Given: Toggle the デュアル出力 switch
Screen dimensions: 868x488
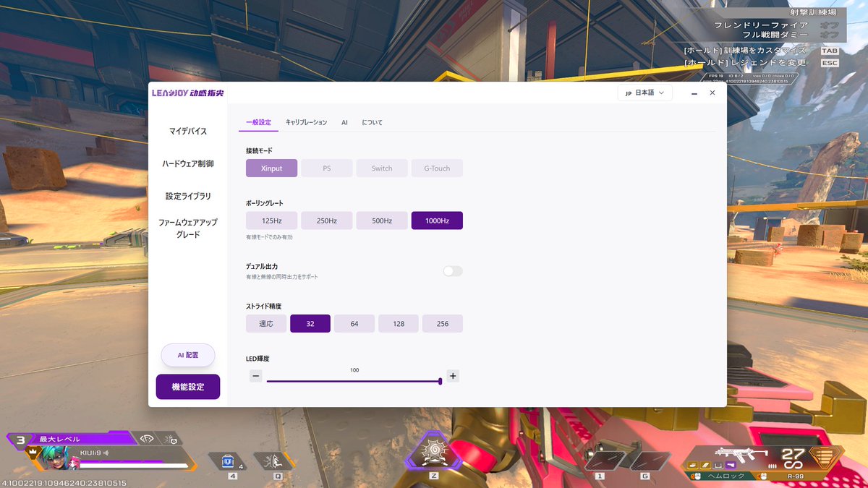Looking at the screenshot, I should [x=453, y=271].
